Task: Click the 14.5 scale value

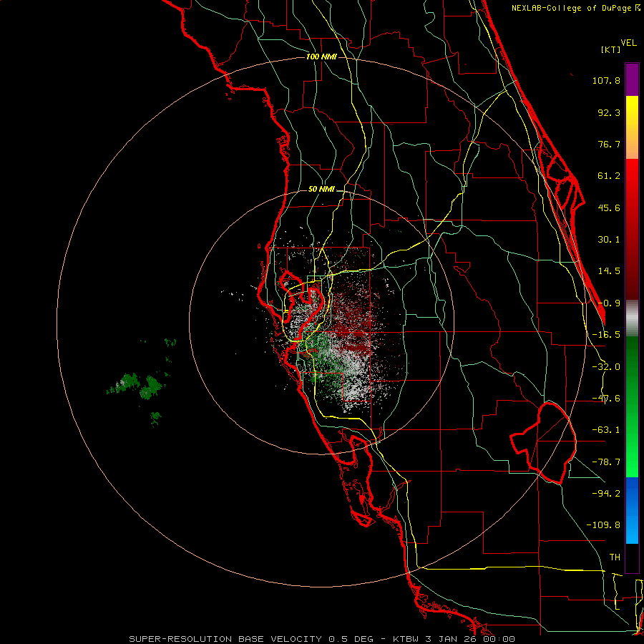Action: click(609, 271)
